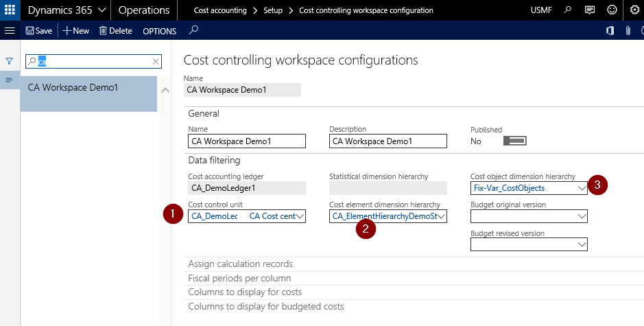The height and width of the screenshot is (326, 644).
Task: Click the Description input field
Action: click(387, 141)
